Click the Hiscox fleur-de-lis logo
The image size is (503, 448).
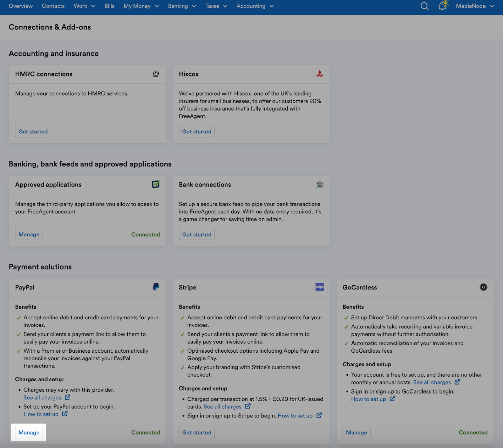point(320,74)
